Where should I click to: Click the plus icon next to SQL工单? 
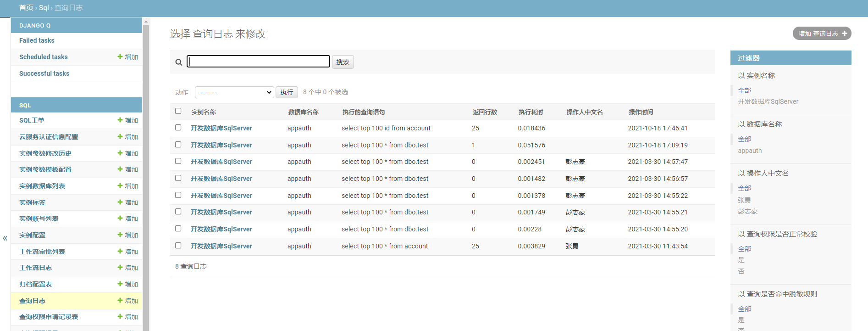[120, 120]
